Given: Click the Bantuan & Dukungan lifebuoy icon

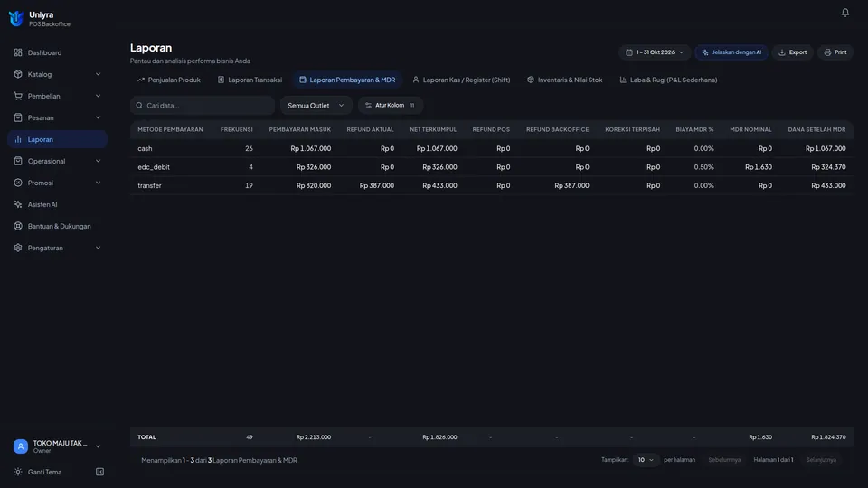Looking at the screenshot, I should (x=18, y=226).
